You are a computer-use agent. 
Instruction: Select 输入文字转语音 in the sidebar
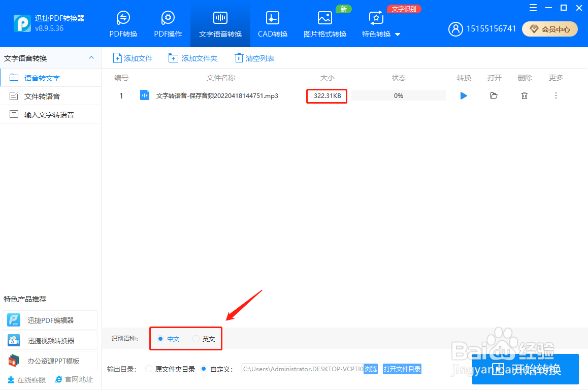pos(51,115)
